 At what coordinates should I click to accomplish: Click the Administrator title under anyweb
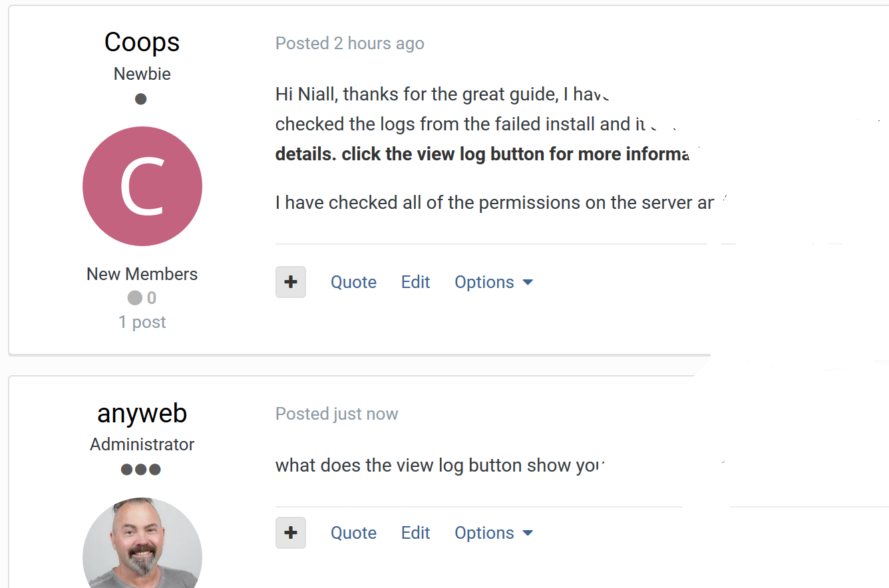coord(142,444)
